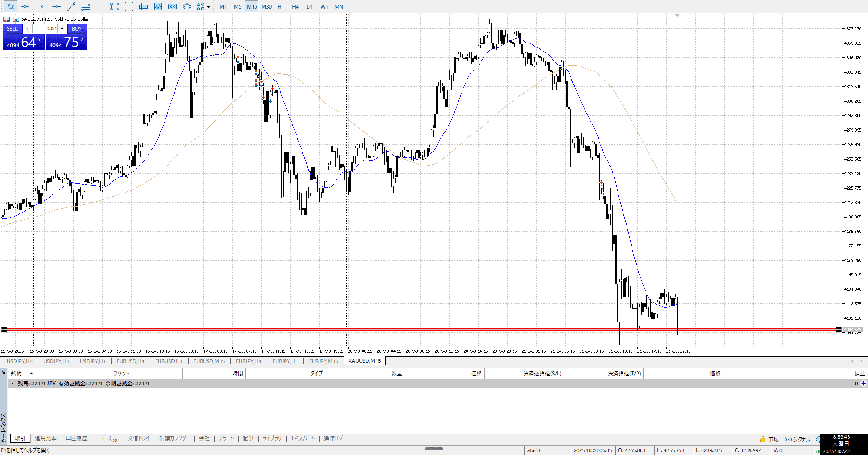Choose the text label tool
Viewport: 868px width, 455px height.
click(100, 7)
